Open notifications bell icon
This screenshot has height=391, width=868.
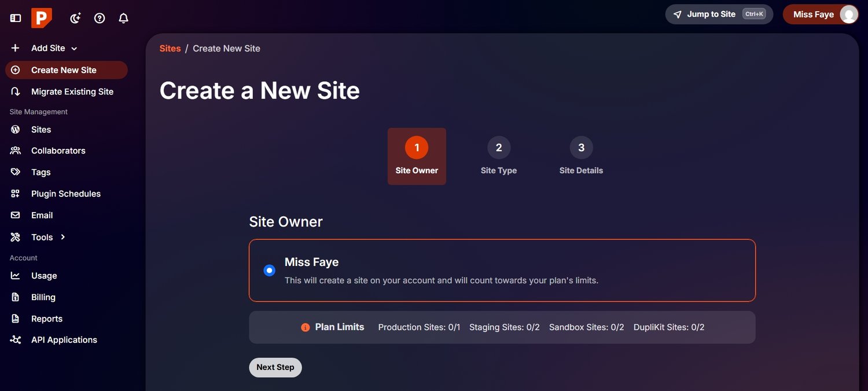[x=123, y=18]
